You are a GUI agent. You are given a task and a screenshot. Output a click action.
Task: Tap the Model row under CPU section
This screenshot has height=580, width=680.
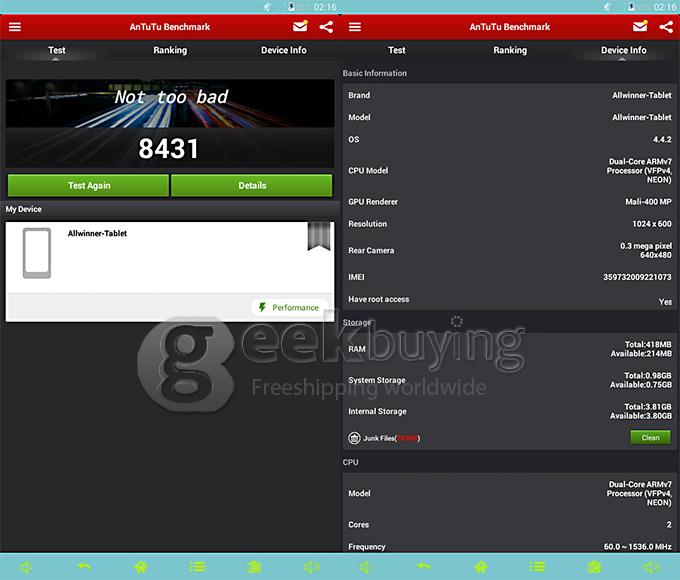(x=510, y=493)
